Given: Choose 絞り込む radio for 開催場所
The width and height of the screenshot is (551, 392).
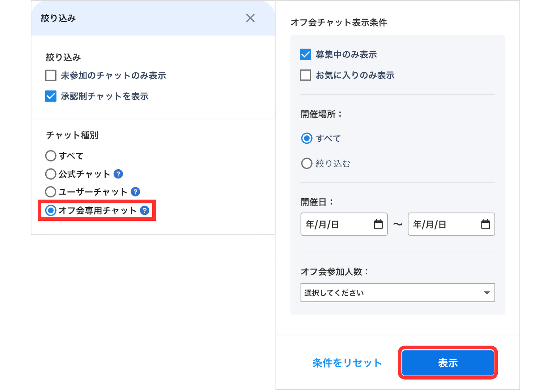Looking at the screenshot, I should point(307,163).
